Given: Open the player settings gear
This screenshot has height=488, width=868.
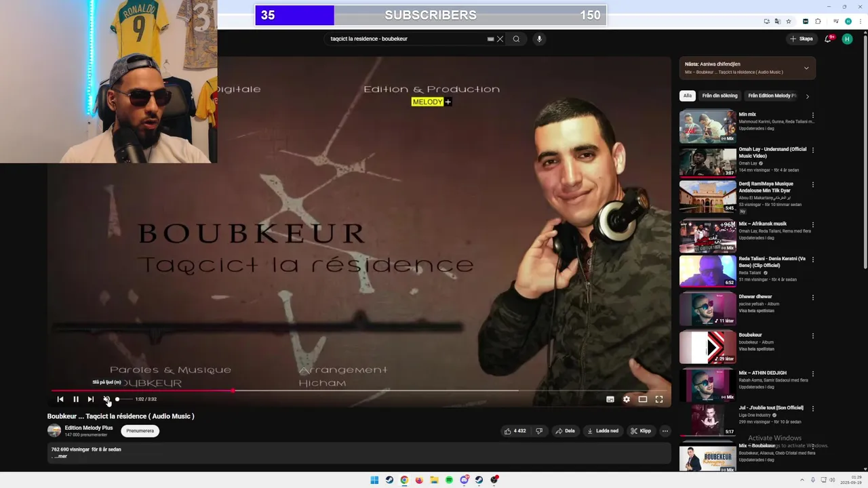Looking at the screenshot, I should click(x=627, y=399).
